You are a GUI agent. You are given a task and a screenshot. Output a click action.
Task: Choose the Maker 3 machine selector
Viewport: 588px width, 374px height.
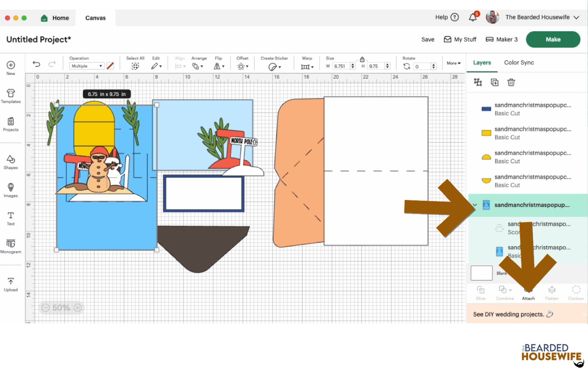coord(502,39)
